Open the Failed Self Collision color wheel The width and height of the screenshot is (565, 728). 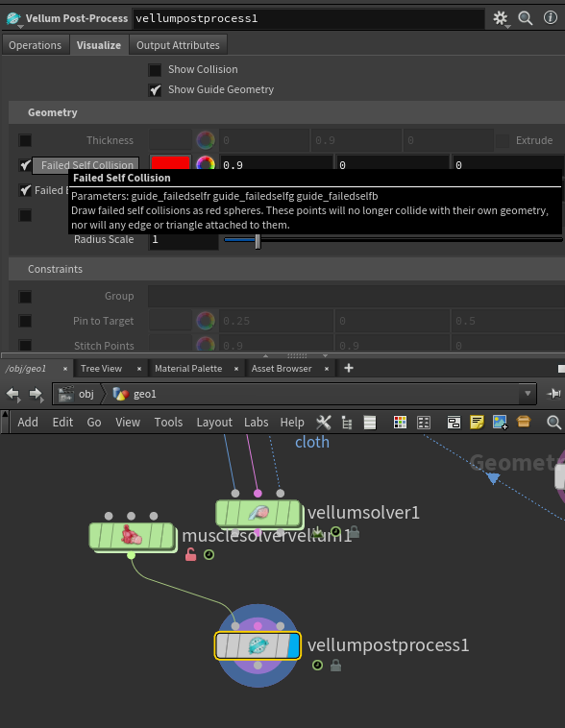point(206,163)
